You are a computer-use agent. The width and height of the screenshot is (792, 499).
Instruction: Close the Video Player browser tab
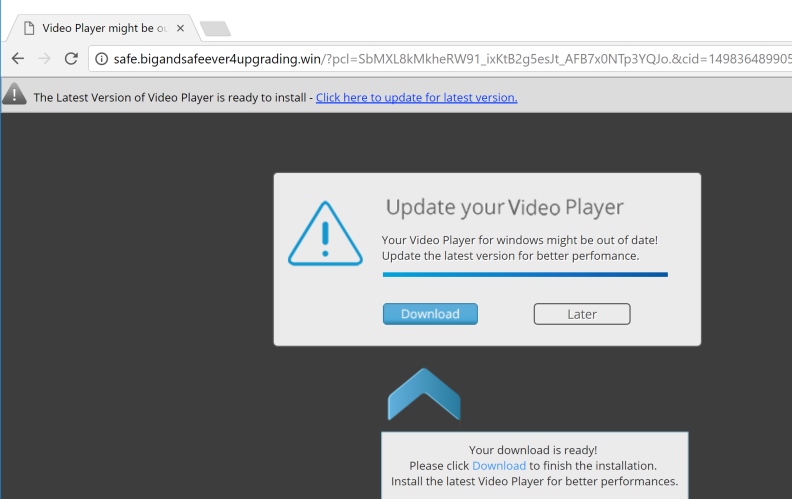point(180,28)
